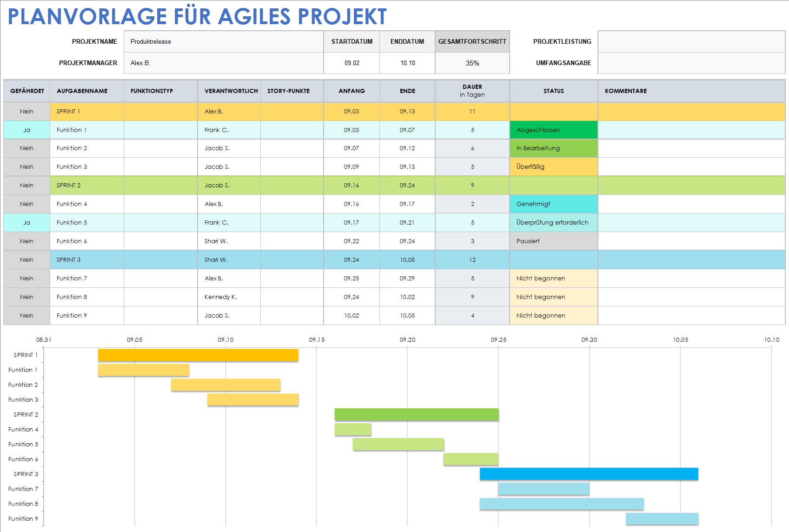The width and height of the screenshot is (789, 532).
Task: Select the KOMMENTARE column header
Action: 691,91
